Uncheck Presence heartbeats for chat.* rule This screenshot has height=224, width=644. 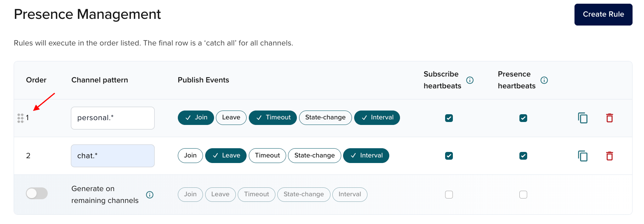coord(523,156)
